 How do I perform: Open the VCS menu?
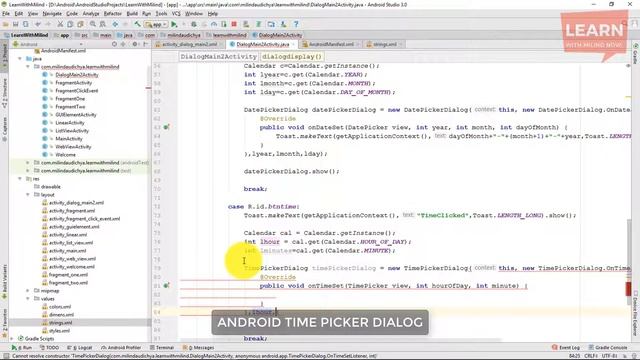coord(176,13)
